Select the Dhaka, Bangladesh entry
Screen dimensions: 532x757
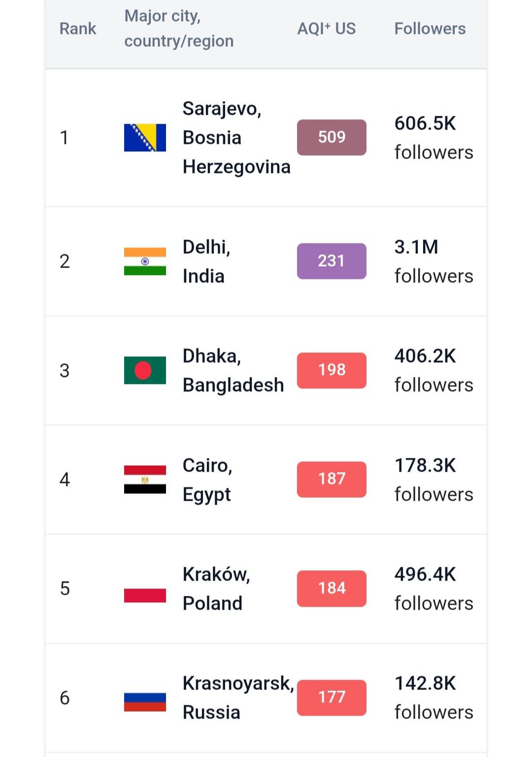(233, 370)
